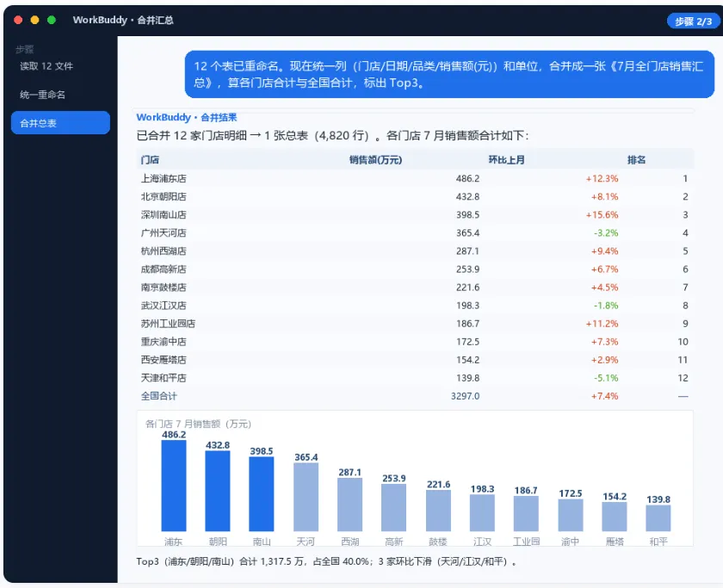The image size is (723, 588).
Task: Click the 销售额(万元) column header
Action: coord(375,160)
